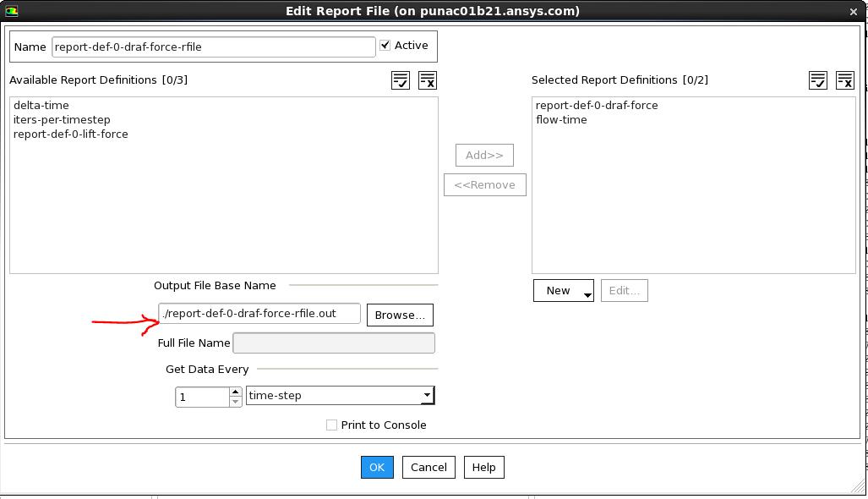The height and width of the screenshot is (499, 868).
Task: Click the Full File Name field
Action: tap(334, 343)
